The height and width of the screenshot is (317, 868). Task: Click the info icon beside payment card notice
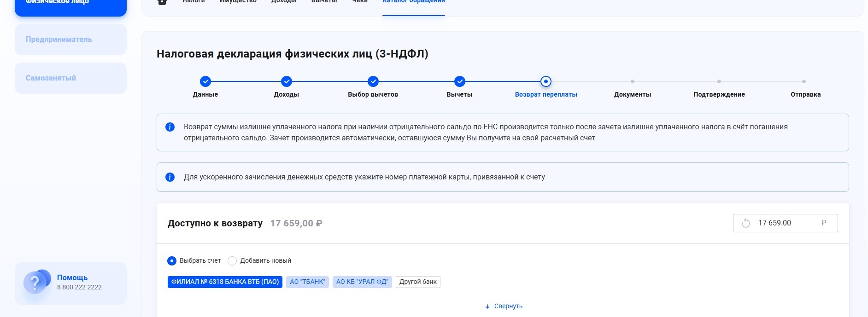coord(170,177)
